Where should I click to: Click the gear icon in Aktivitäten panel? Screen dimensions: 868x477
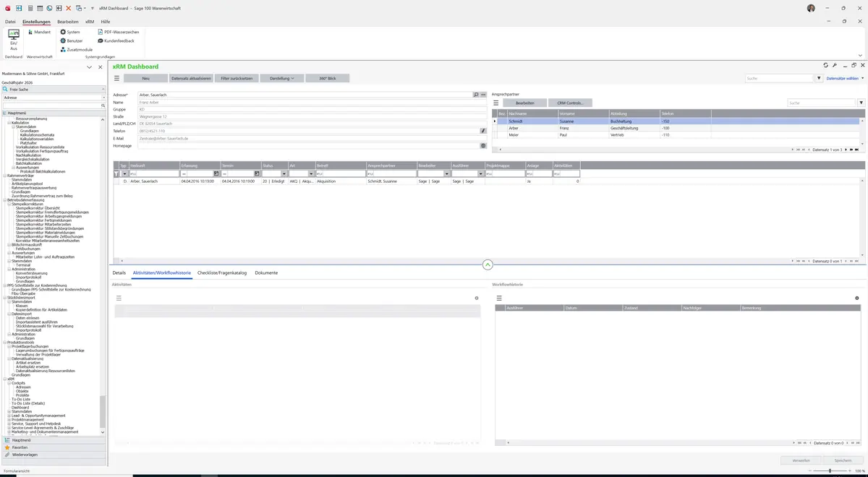pos(477,298)
